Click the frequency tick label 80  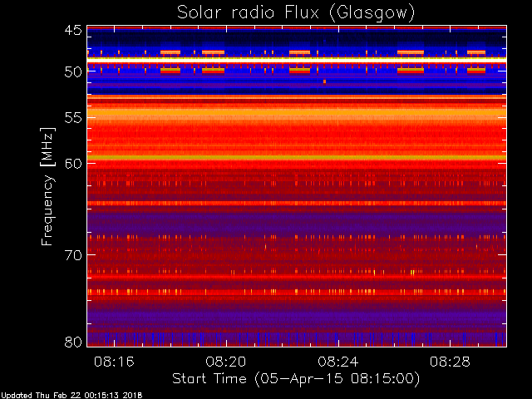click(x=73, y=342)
